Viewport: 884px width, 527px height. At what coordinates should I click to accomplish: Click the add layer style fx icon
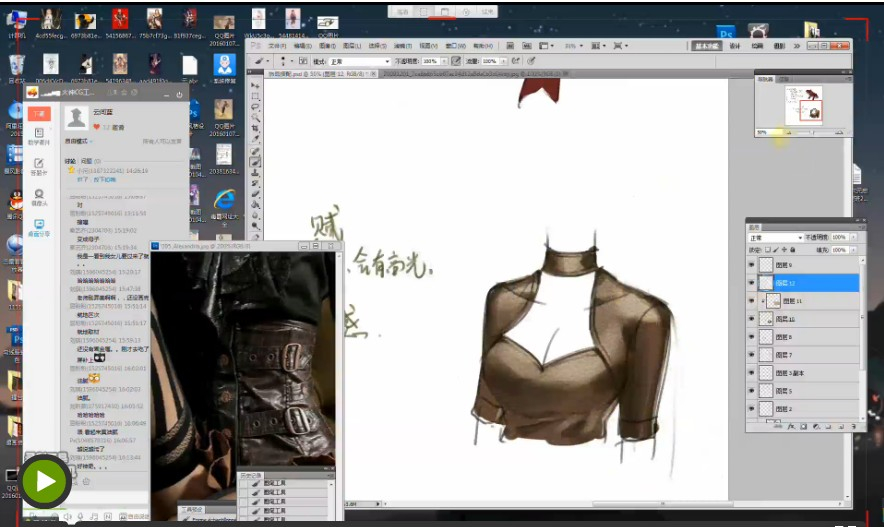pos(792,427)
